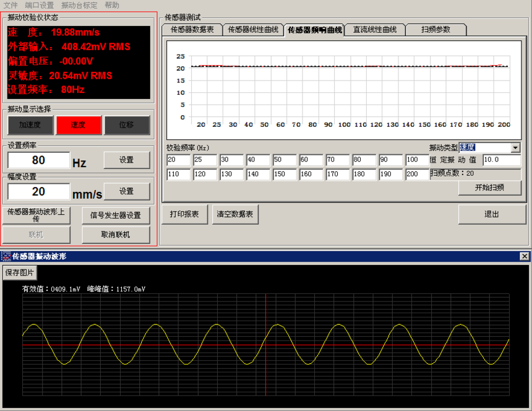Screen dimensions: 532x411
Task: Open the 文件 menu
Action: click(10, 5)
